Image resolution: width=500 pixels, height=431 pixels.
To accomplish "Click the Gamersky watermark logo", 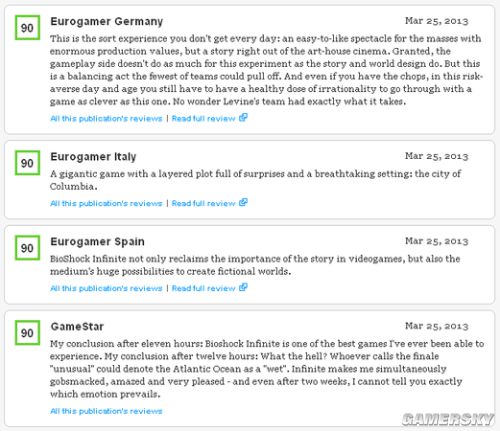I will pos(448,419).
